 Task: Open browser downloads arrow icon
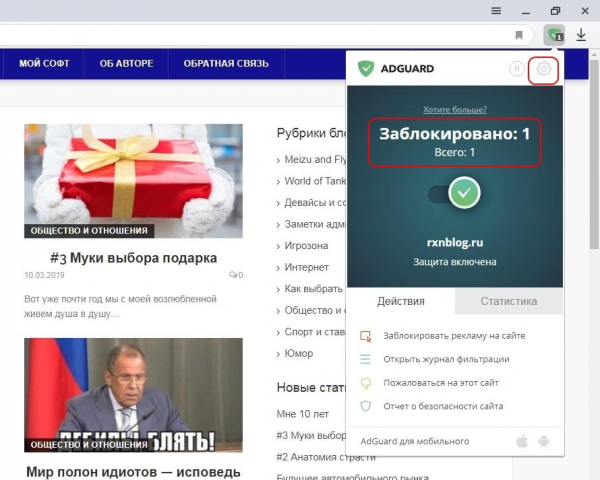(581, 35)
